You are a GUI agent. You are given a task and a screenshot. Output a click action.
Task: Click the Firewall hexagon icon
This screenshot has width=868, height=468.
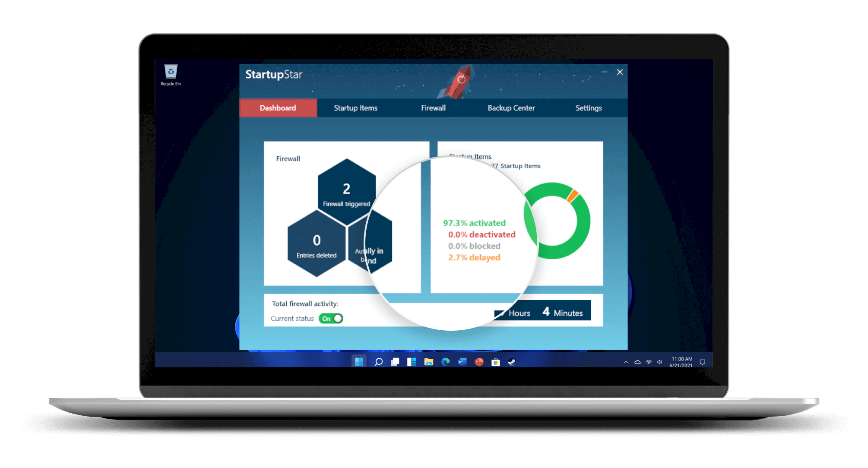click(x=345, y=194)
